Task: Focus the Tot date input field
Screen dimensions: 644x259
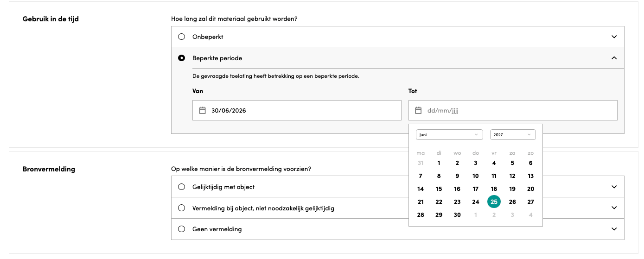Action: [x=513, y=110]
